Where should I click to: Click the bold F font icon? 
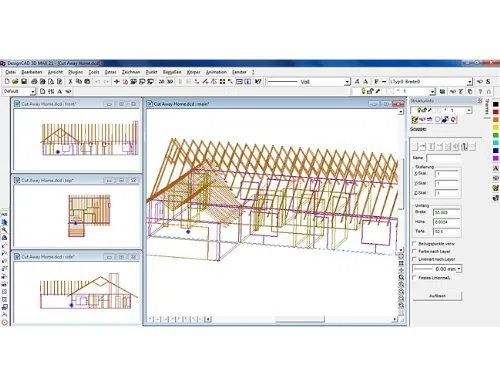[x=376, y=81]
